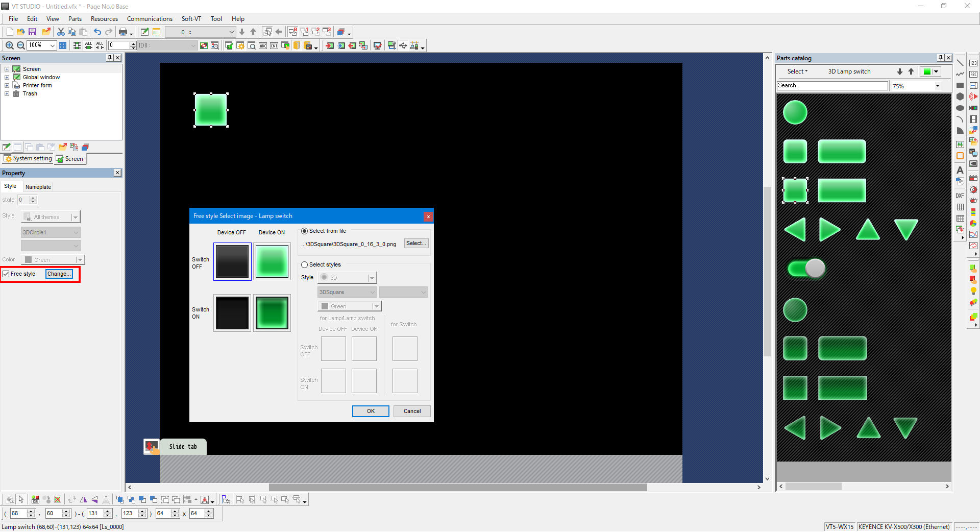Toggle the grid display icon
Viewport: 980px width, 532px height.
click(x=63, y=45)
